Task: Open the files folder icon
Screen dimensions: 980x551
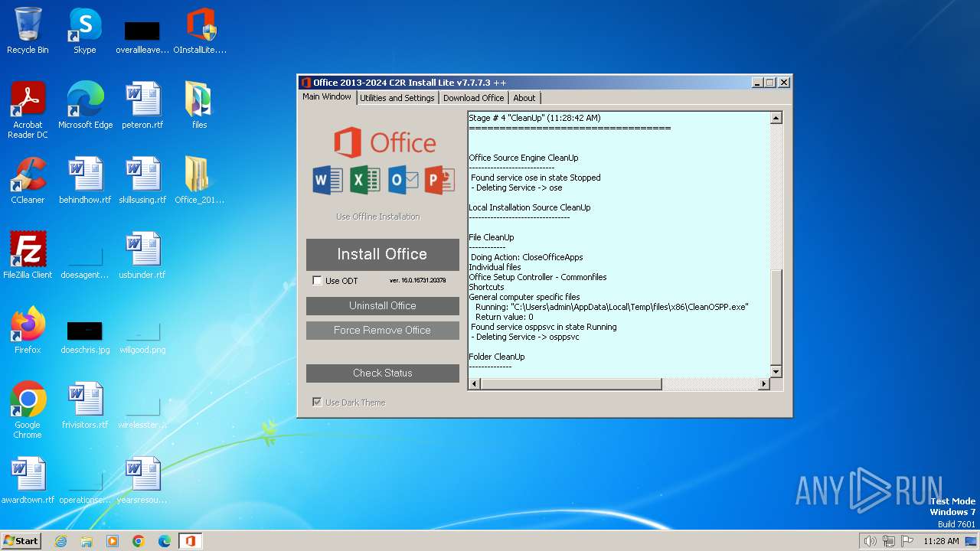Action: [200, 105]
